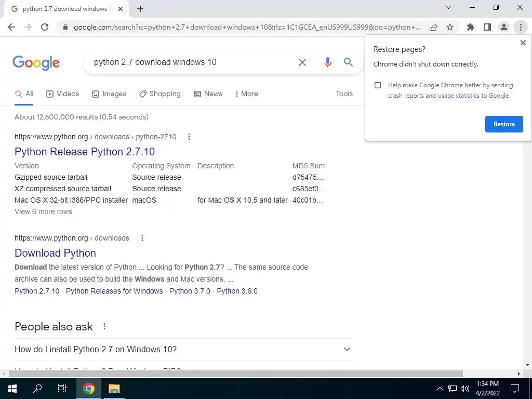Follow the 'Python 2.7.10' sitelink

[37, 291]
